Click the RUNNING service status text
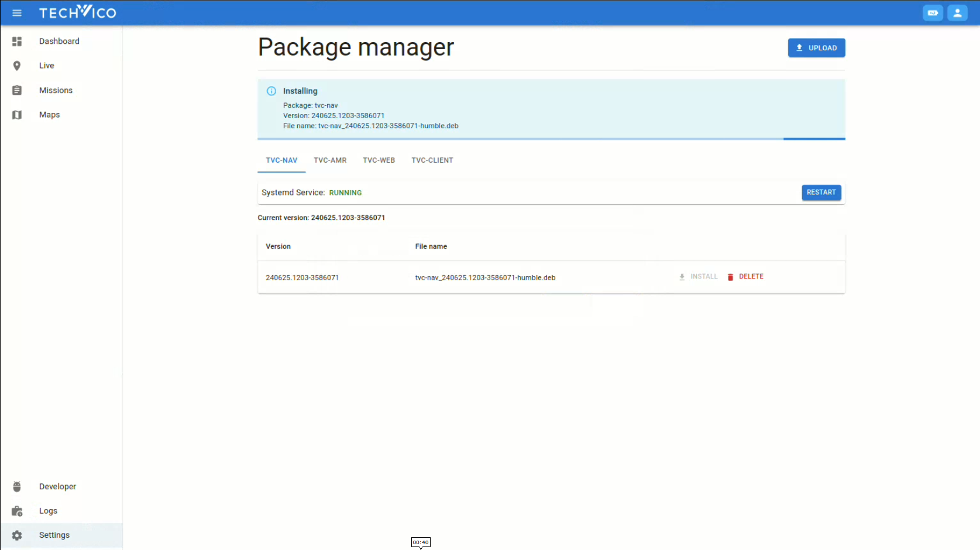Viewport: 980px width, 550px height. (345, 192)
